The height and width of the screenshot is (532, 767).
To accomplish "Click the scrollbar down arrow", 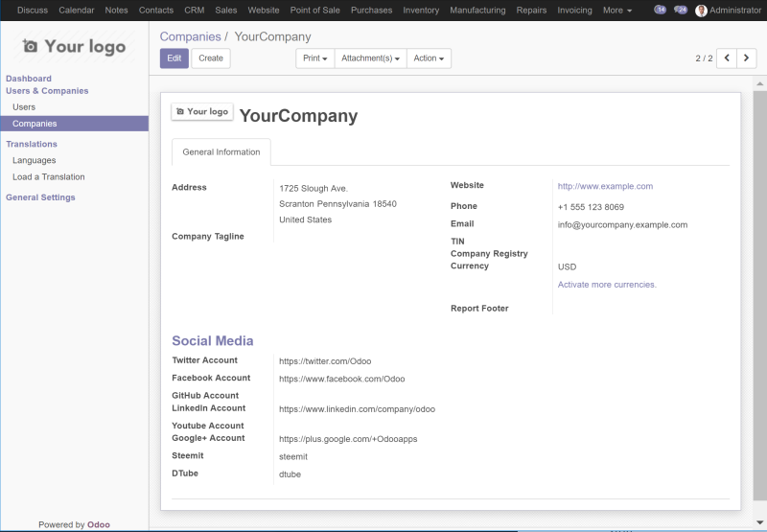I will [x=759, y=522].
